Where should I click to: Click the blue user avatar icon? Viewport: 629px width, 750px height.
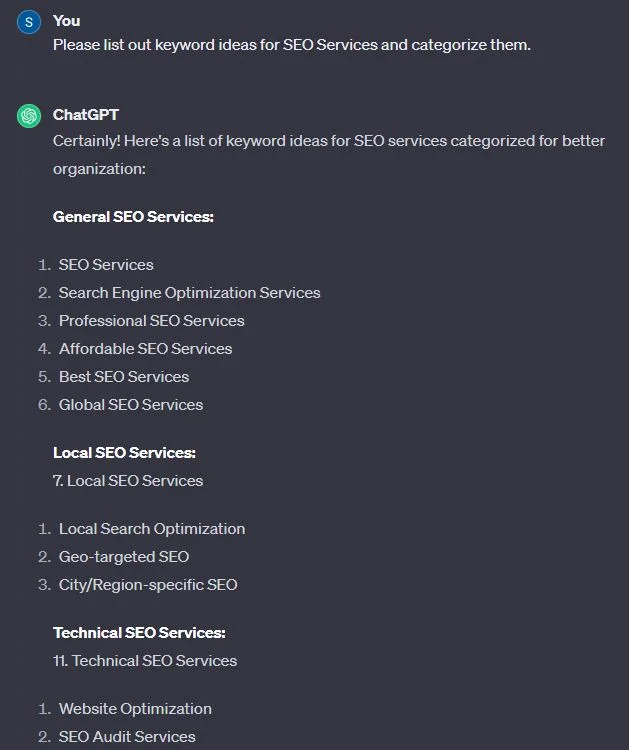point(29,22)
